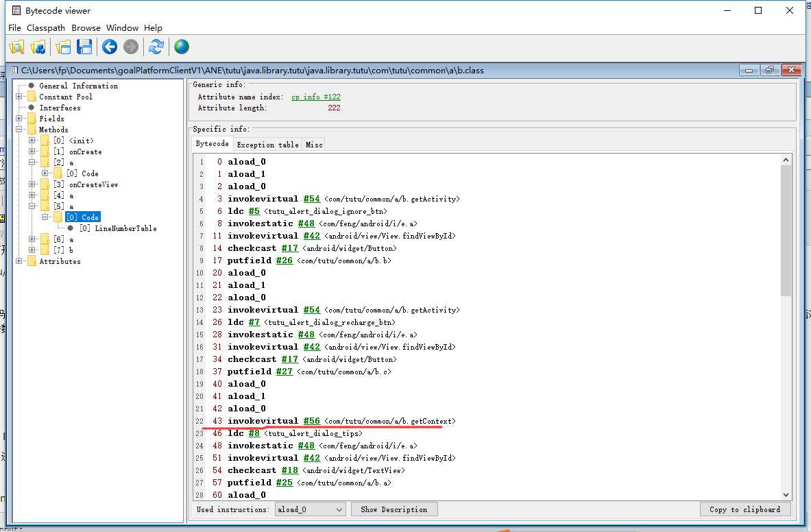
Task: Expand the Attributes tree node
Action: [x=19, y=261]
